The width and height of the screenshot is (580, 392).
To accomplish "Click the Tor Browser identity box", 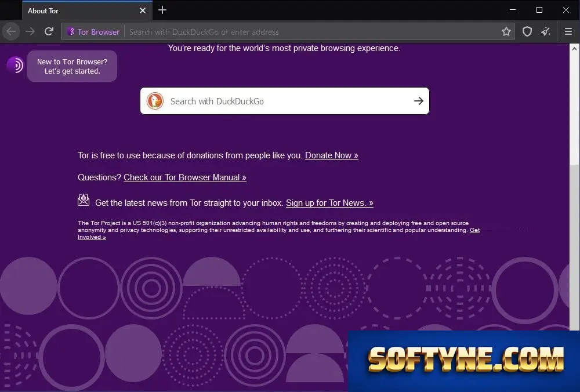I will tap(93, 32).
